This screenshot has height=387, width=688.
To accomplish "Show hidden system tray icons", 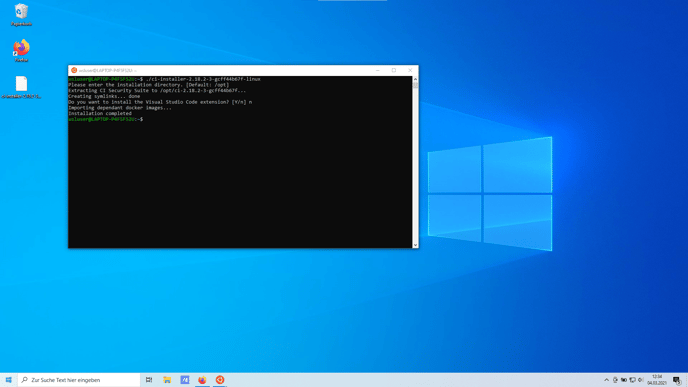I will point(606,380).
